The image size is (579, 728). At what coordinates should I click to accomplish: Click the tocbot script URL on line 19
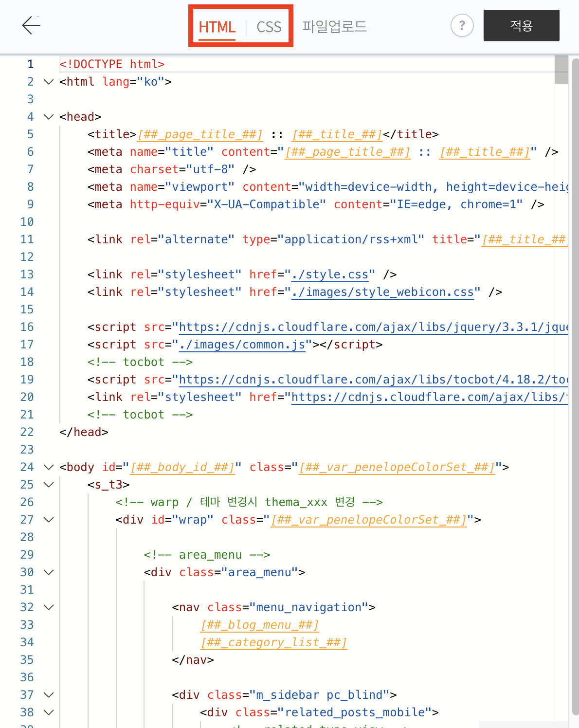click(374, 380)
